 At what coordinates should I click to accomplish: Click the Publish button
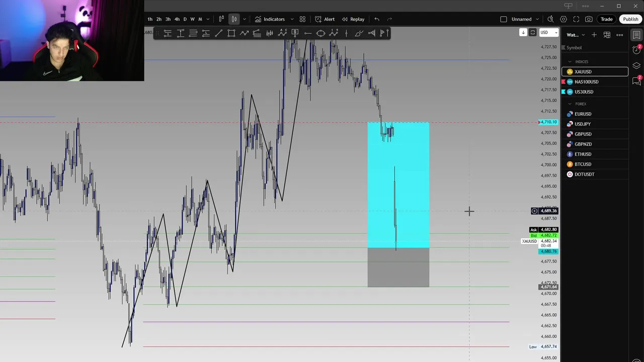tap(630, 19)
